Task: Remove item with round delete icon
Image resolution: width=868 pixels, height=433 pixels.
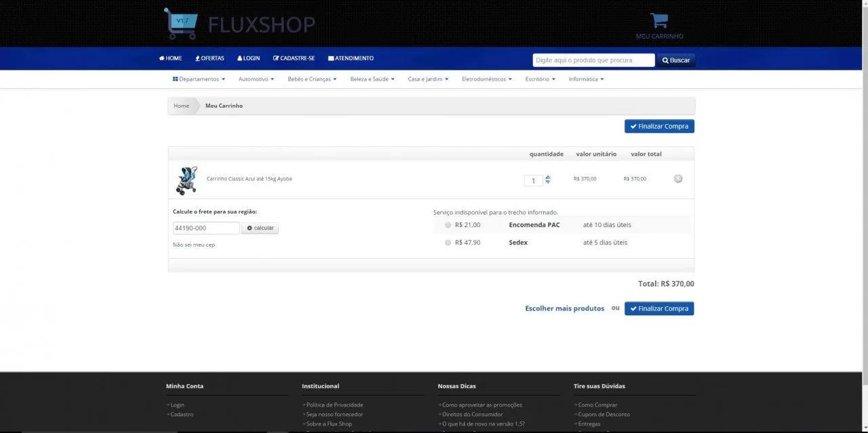Action: [678, 179]
